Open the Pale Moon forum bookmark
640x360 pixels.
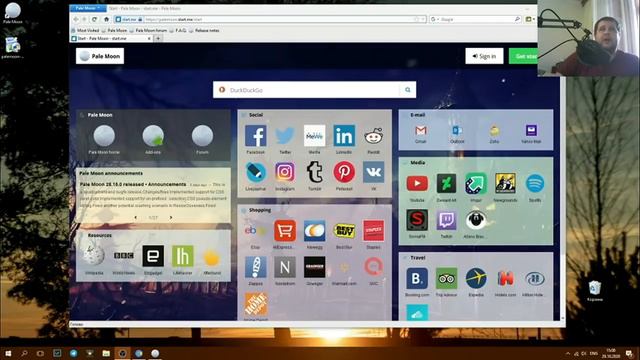click(x=148, y=30)
